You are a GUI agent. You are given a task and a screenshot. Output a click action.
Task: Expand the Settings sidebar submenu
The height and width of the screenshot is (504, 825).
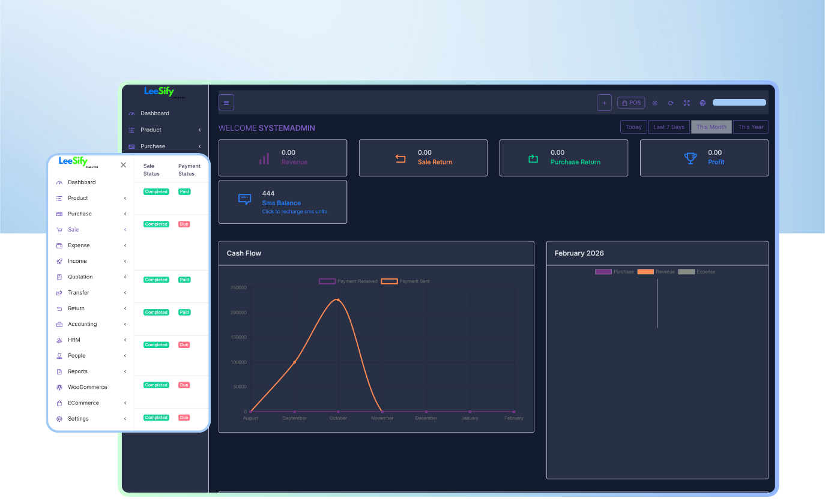pos(125,419)
